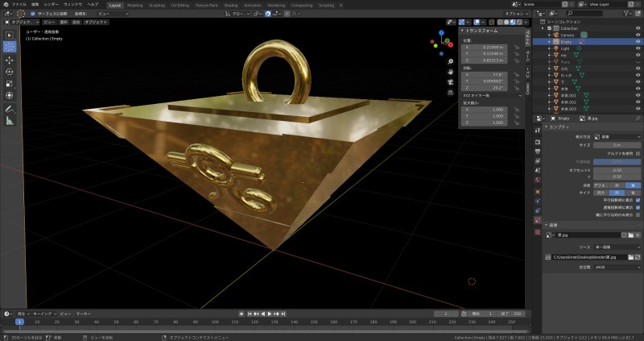Image resolution: width=644 pixels, height=341 pixels.
Task: Collapse the エンプティ panel
Action: [547, 127]
